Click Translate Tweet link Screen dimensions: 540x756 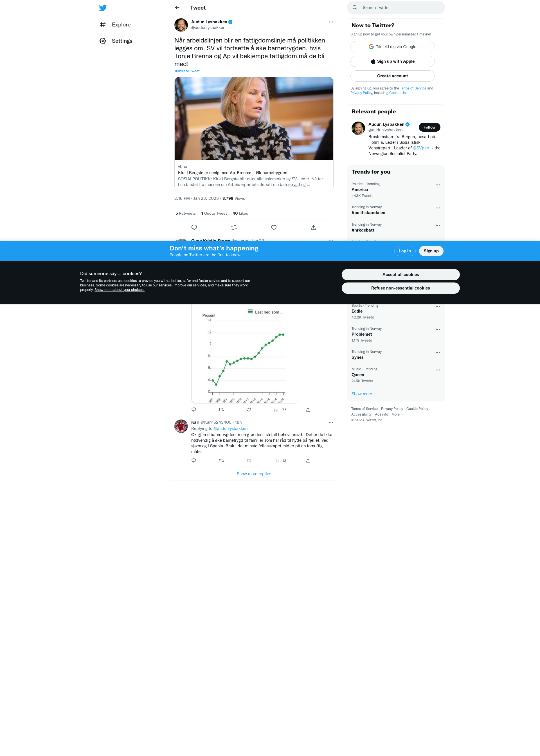[x=187, y=71]
